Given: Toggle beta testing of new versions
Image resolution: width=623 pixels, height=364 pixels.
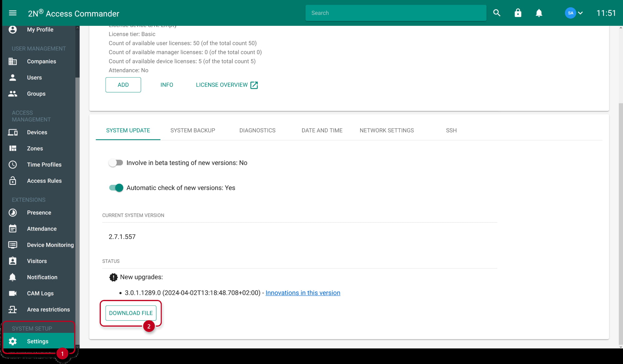Looking at the screenshot, I should 116,163.
